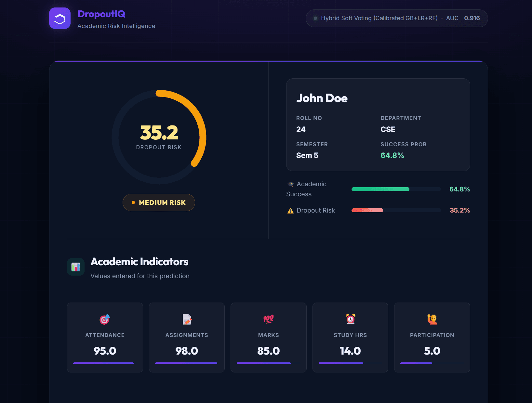The height and width of the screenshot is (403, 532).
Task: Click the Academic Risk Intelligence tagline
Action: (116, 26)
